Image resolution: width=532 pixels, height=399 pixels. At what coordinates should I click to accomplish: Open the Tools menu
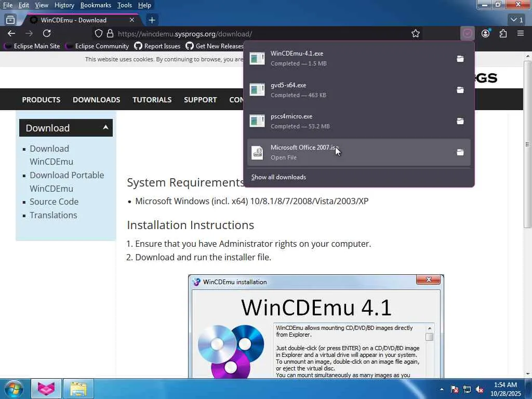[124, 5]
